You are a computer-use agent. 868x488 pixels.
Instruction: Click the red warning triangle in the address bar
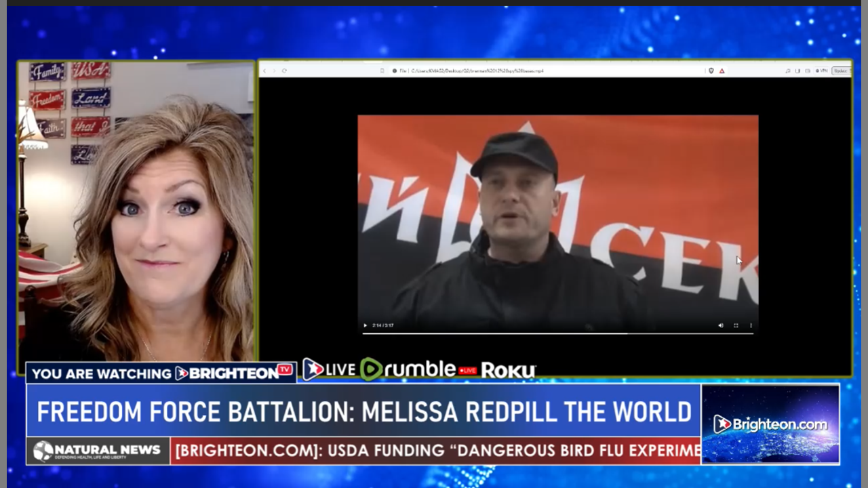click(722, 70)
